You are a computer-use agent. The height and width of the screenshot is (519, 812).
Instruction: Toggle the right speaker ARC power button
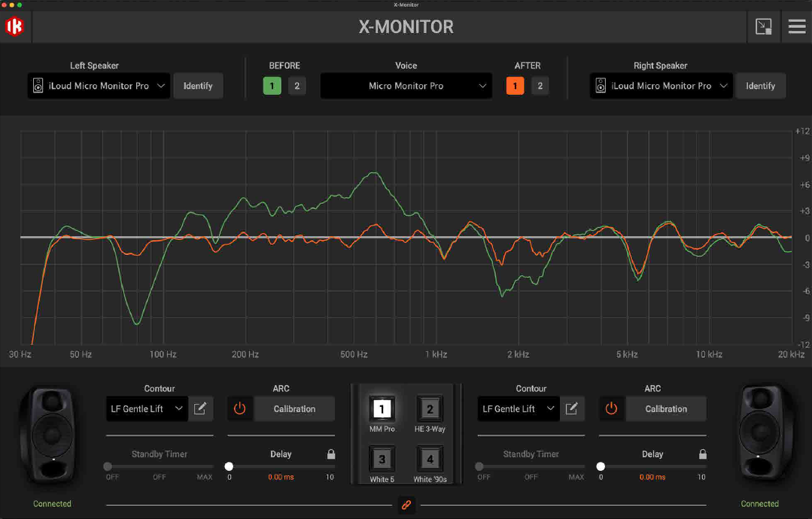612,408
